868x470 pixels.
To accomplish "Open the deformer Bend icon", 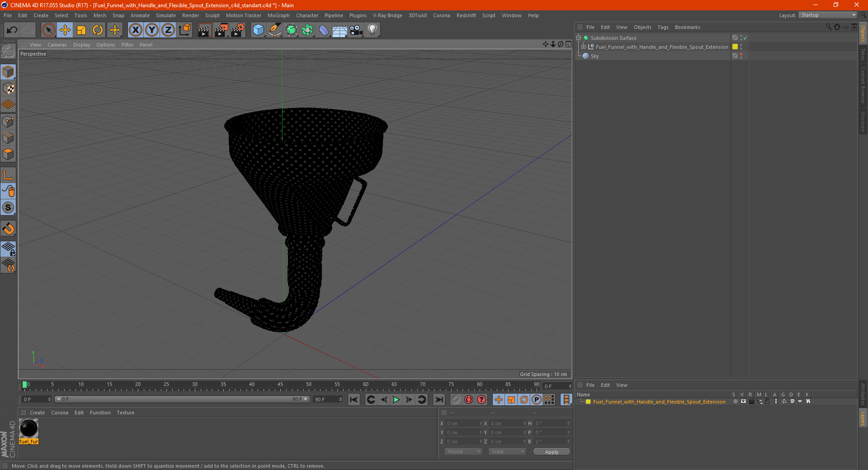I will click(324, 30).
